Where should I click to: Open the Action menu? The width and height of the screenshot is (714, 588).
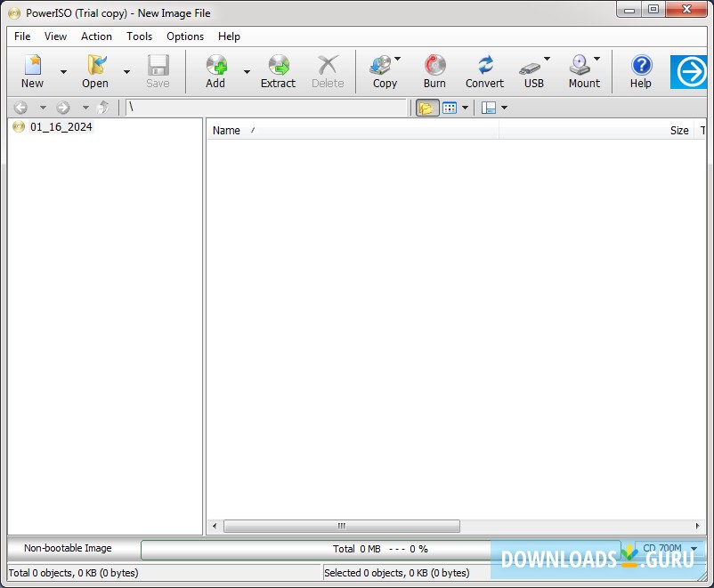96,36
